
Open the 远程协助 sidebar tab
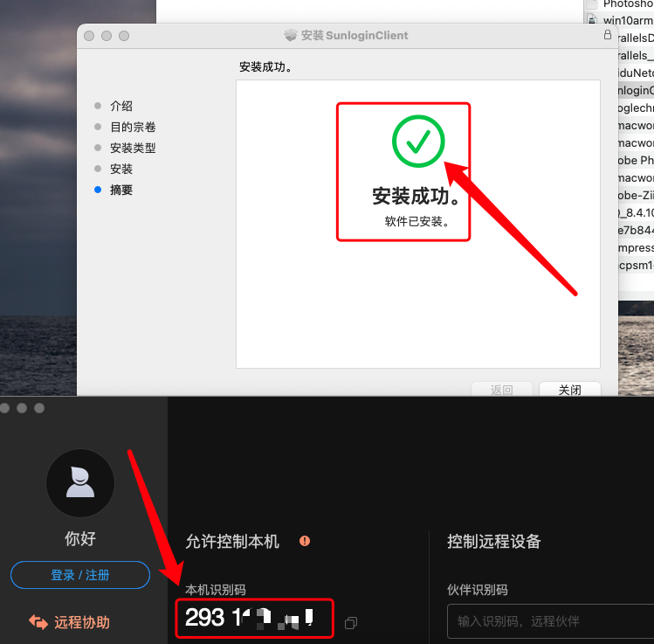click(69, 622)
